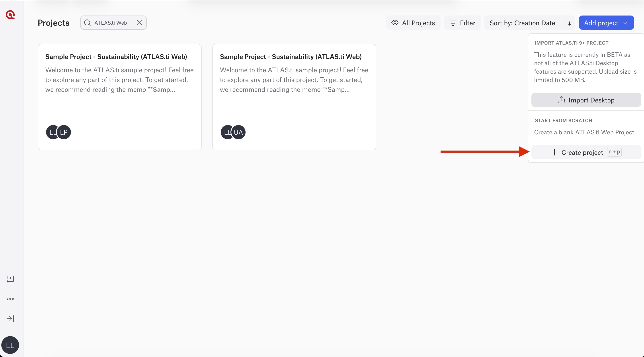Open the second Sample Project card with UA
This screenshot has height=357, width=644.
(294, 97)
